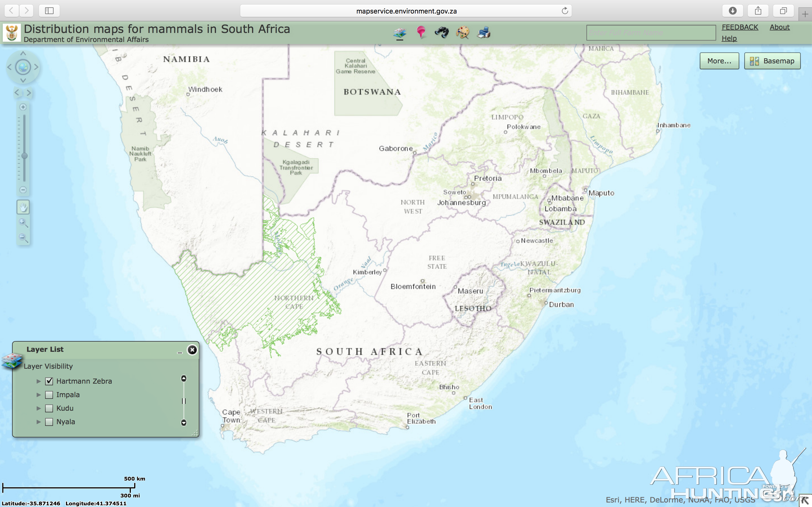The width and height of the screenshot is (812, 507).
Task: Click the bookmark/pin tool icon
Action: tap(421, 33)
